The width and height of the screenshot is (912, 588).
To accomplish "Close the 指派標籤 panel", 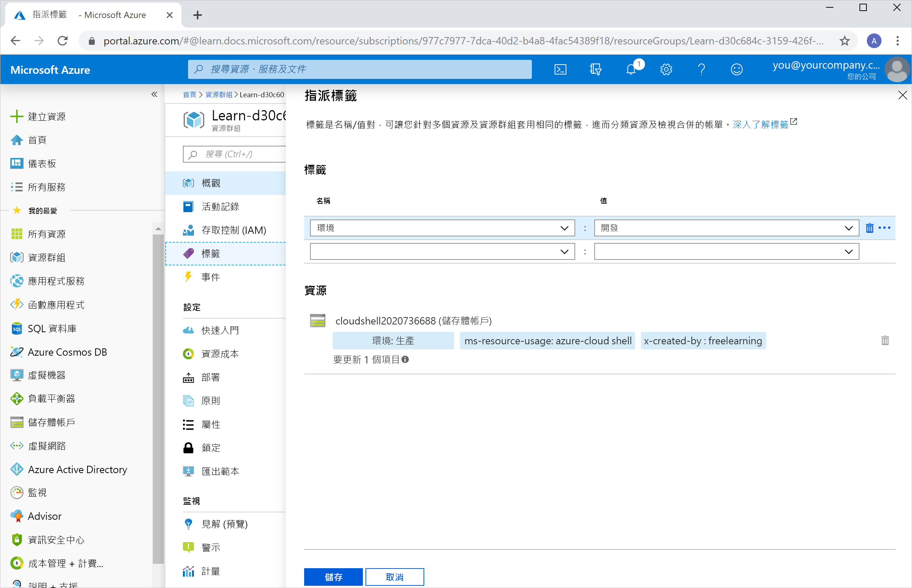I will click(x=902, y=95).
